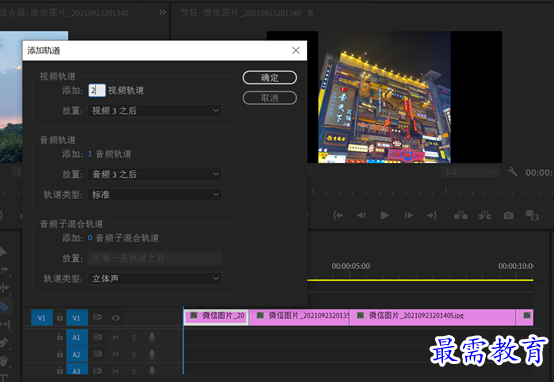The image size is (554, 382).
Task: Cancel the dialog via 取消
Action: (x=270, y=98)
